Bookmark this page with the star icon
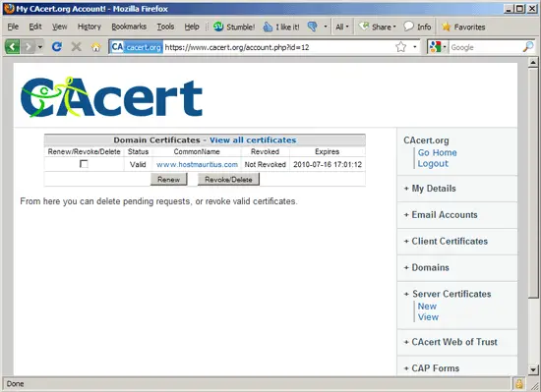Screen dimensions: 541x392 pos(400,47)
